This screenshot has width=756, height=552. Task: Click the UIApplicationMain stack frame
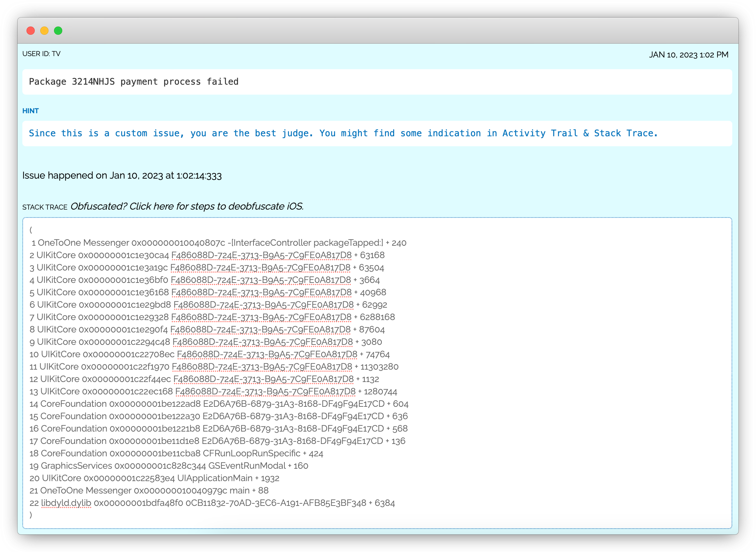pos(154,478)
